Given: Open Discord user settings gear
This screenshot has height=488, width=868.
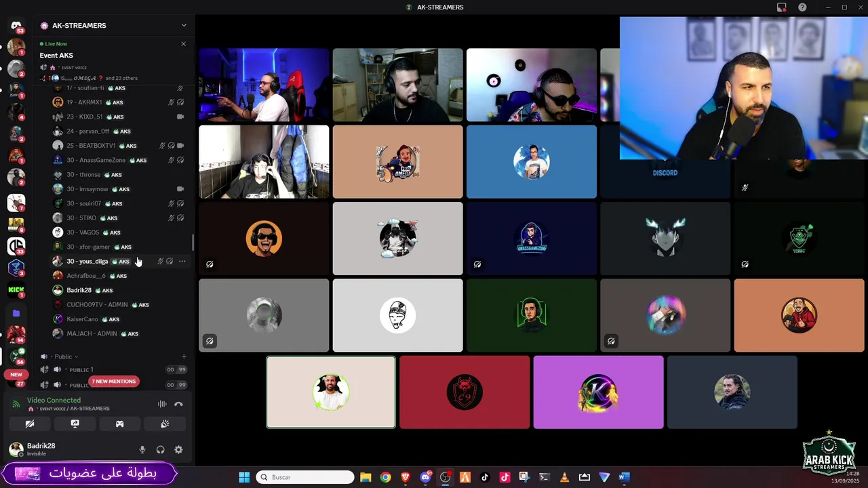Looking at the screenshot, I should pos(178,450).
